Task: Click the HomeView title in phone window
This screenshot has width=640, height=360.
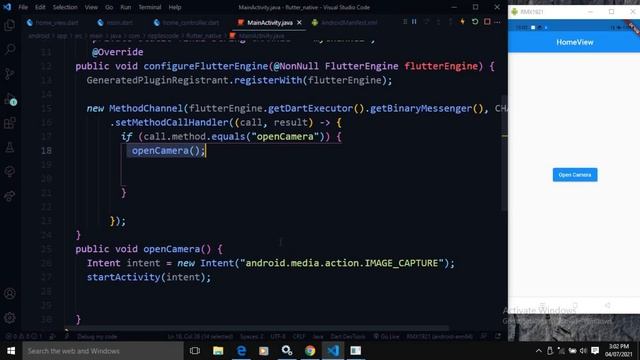Action: [575, 42]
